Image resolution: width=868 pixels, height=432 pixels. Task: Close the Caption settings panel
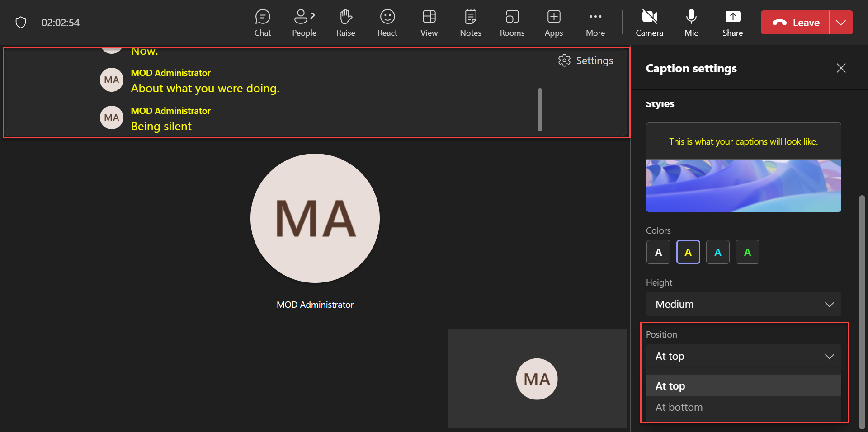click(x=841, y=68)
